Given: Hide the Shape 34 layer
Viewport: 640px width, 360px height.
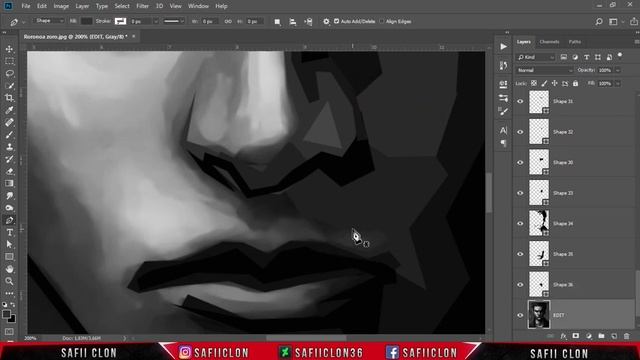Looking at the screenshot, I should coord(520,224).
